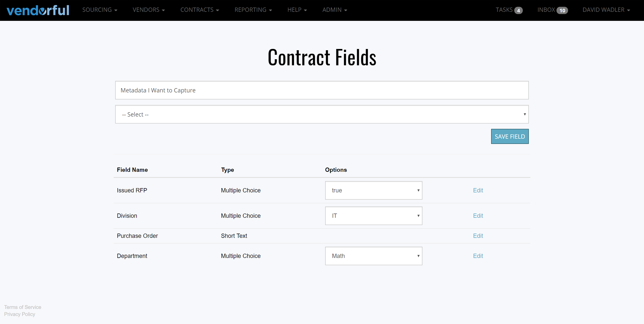Screen dimensions: 644x324
Task: Open the Terms of Service page
Action: click(22, 307)
